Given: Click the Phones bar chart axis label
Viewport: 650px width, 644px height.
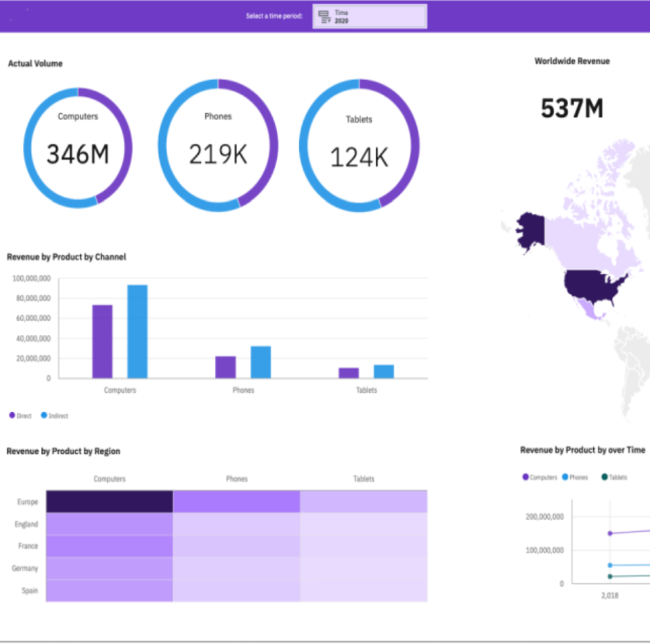Looking at the screenshot, I should click(x=243, y=390).
